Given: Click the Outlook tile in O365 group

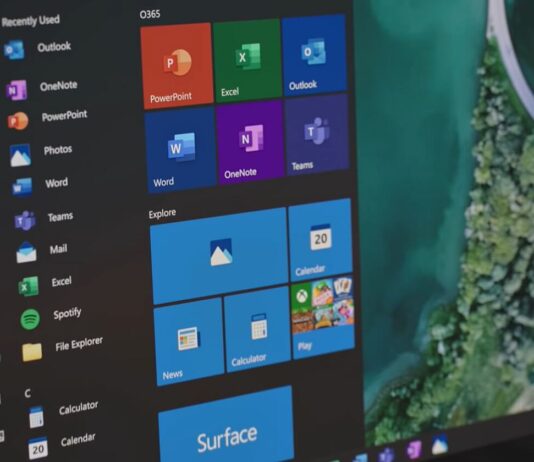Looking at the screenshot, I should [314, 54].
